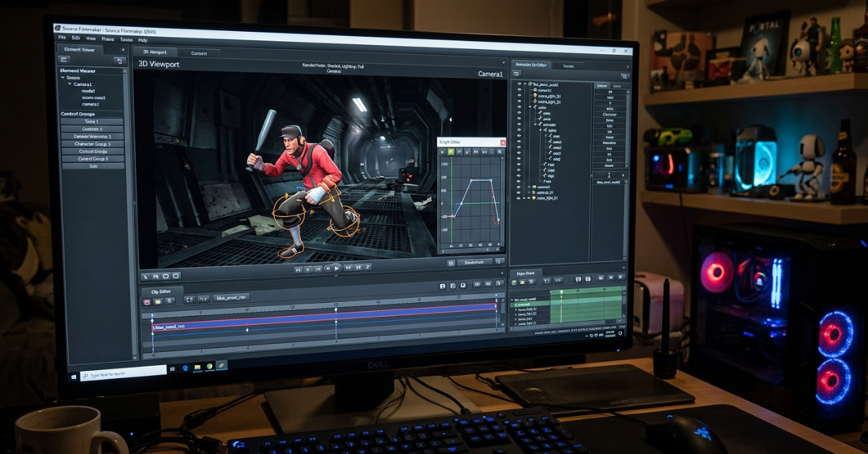Click the refresh-style icon at Element Viewer top right
Screen dimensions: 868x454
point(120,61)
